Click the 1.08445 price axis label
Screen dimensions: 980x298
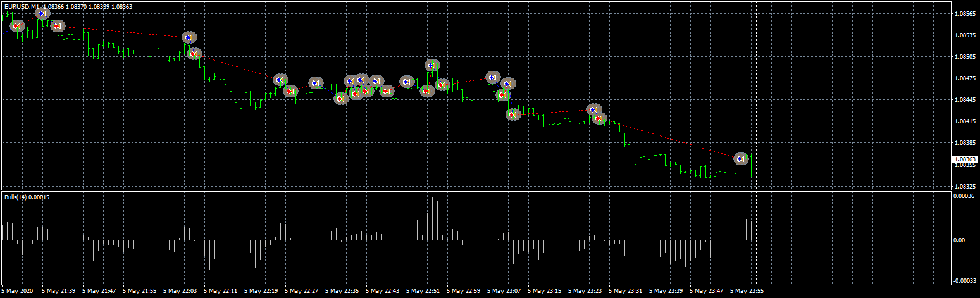coord(964,100)
